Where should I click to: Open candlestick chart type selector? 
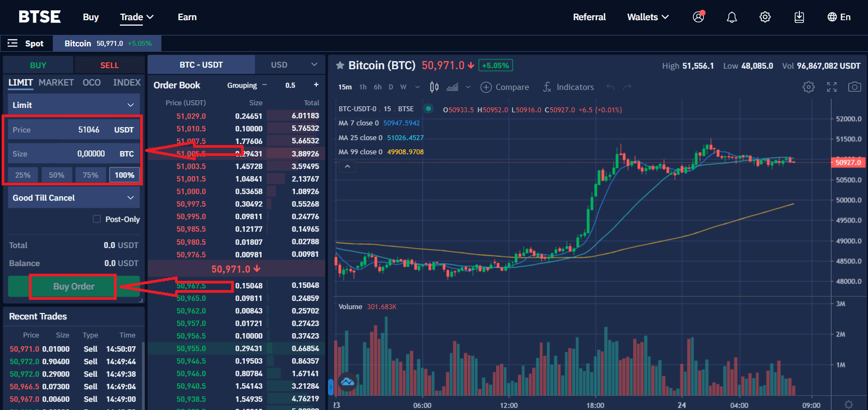(434, 87)
